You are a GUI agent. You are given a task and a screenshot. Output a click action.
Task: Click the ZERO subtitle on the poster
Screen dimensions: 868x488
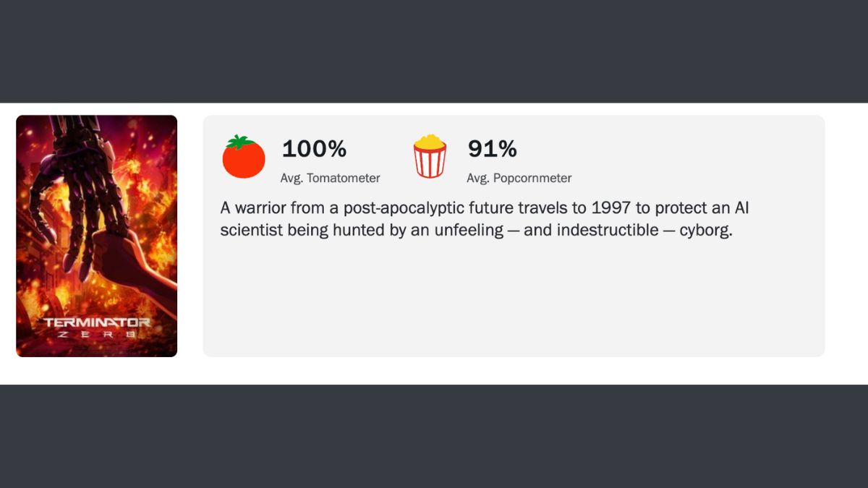pos(96,335)
